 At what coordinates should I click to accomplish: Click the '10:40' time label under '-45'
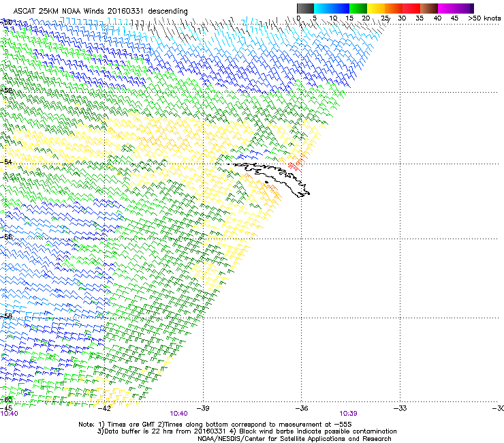point(9,414)
